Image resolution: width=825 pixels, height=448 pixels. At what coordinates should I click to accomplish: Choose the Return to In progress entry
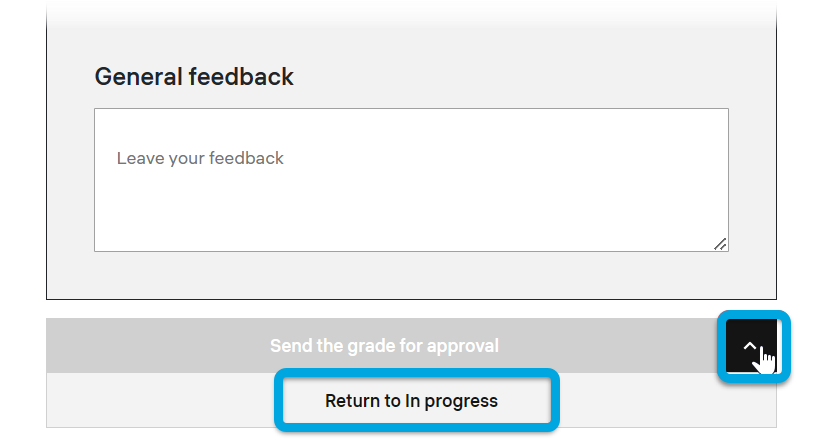tap(411, 401)
